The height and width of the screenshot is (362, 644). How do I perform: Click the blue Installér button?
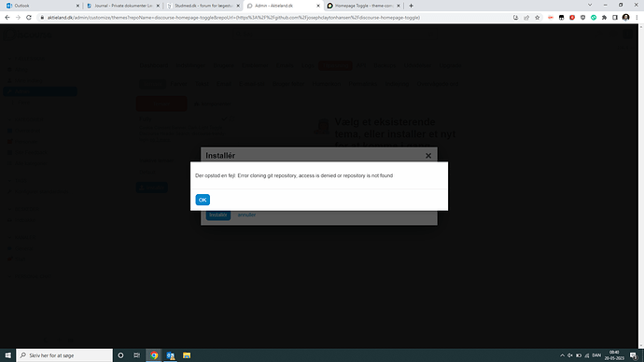[218, 215]
